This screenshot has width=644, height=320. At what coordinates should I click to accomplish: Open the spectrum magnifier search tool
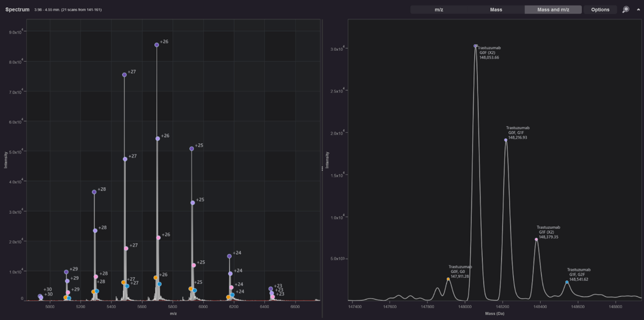pos(626,9)
